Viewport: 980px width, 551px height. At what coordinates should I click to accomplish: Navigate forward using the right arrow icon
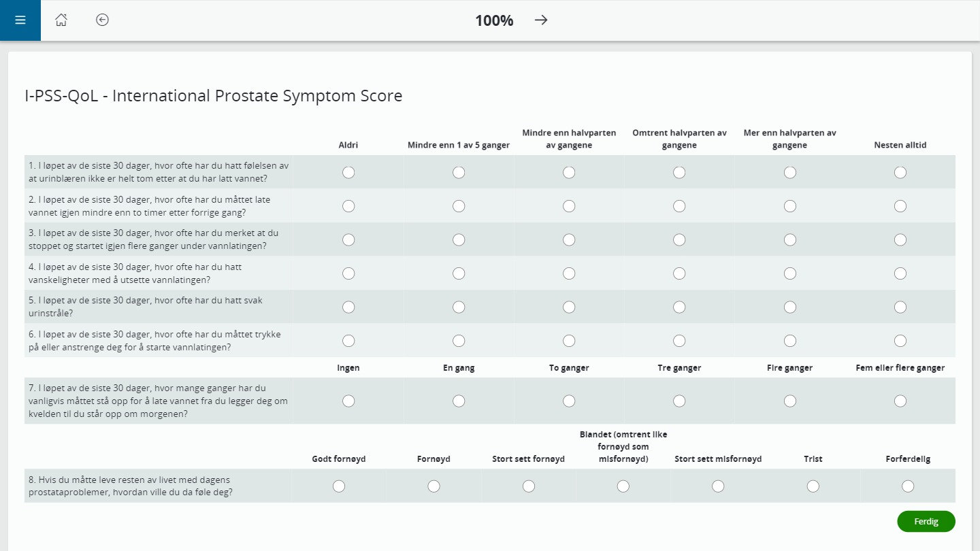click(541, 20)
